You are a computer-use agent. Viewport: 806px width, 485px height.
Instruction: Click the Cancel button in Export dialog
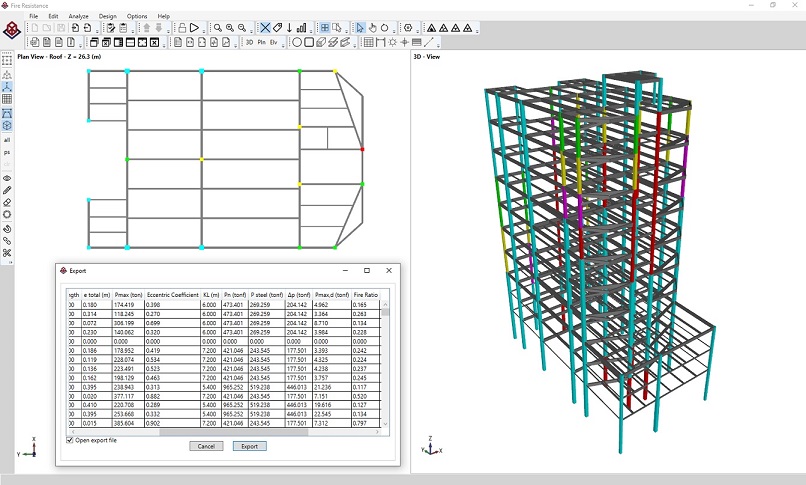[206, 446]
